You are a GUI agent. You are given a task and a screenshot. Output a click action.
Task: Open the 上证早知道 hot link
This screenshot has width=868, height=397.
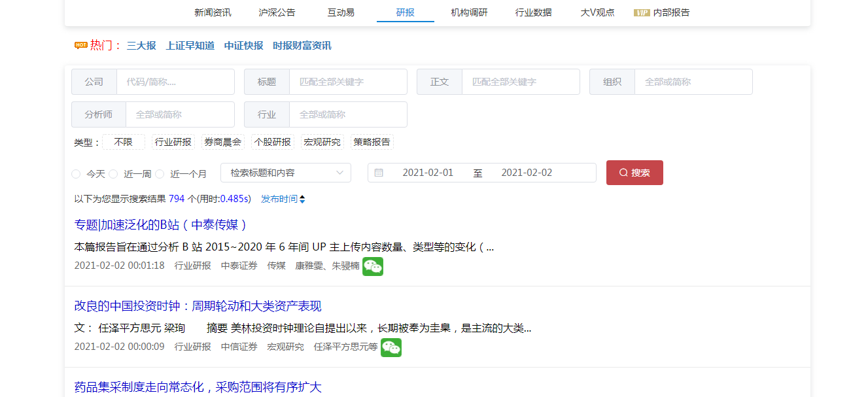[x=190, y=46]
